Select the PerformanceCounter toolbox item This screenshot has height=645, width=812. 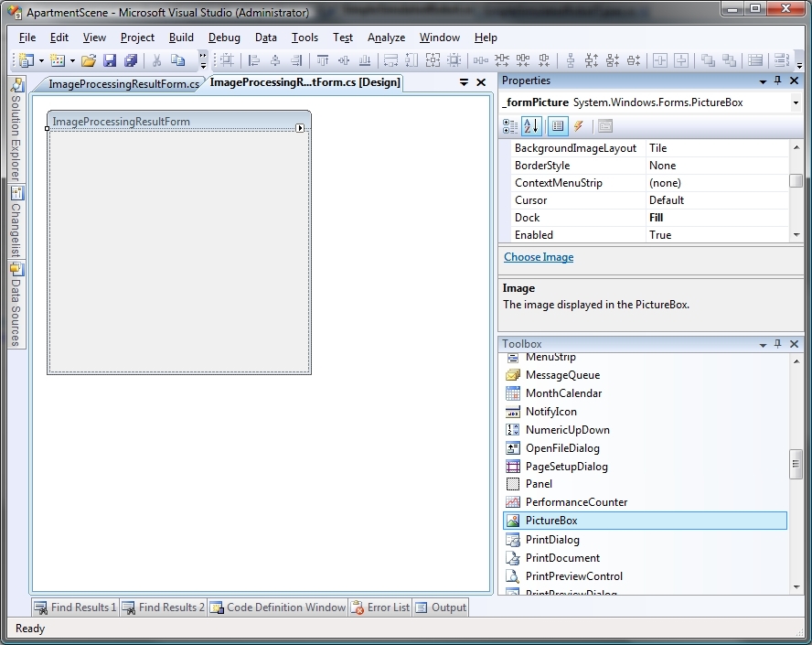click(x=576, y=502)
